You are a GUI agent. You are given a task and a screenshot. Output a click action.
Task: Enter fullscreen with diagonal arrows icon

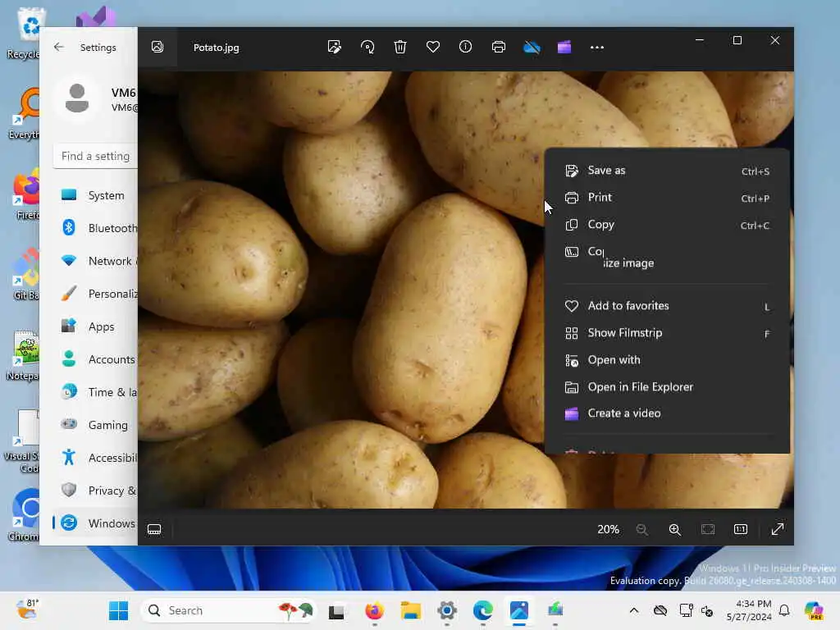pyautogui.click(x=778, y=529)
